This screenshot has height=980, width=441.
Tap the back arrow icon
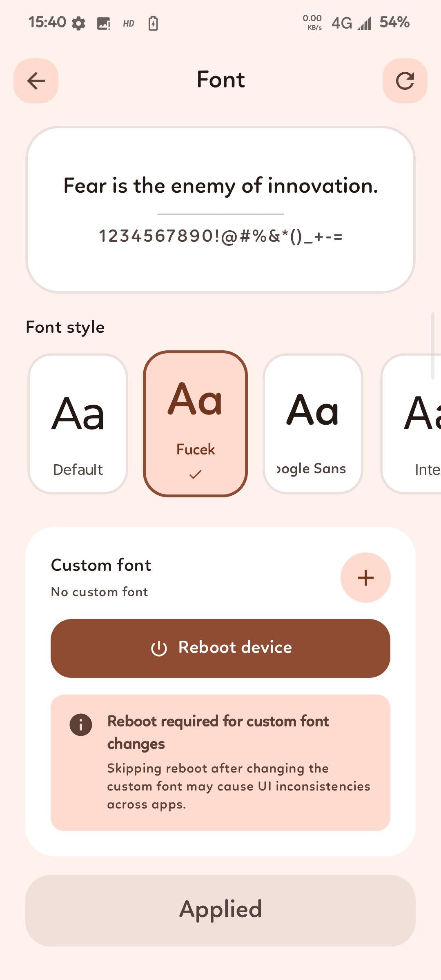coord(36,81)
